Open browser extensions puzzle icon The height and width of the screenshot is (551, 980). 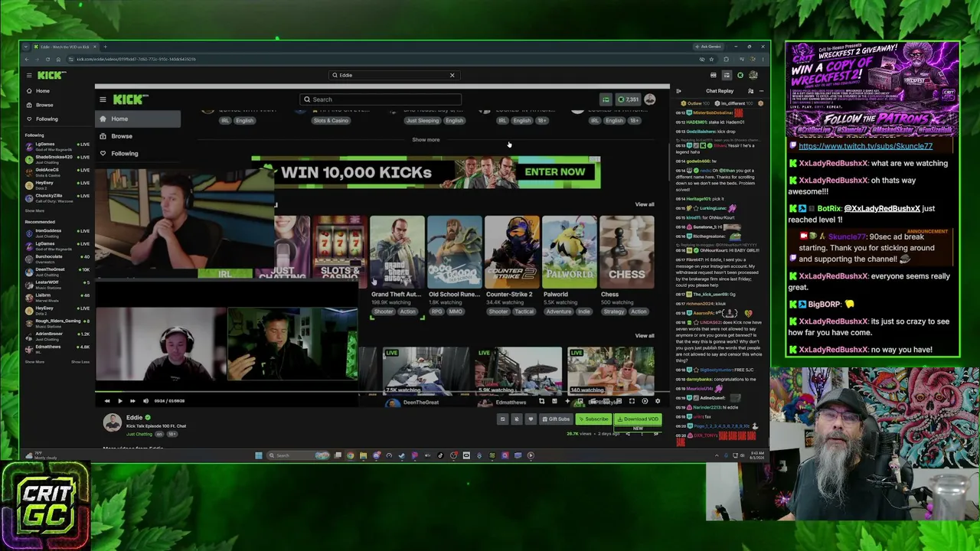point(727,59)
